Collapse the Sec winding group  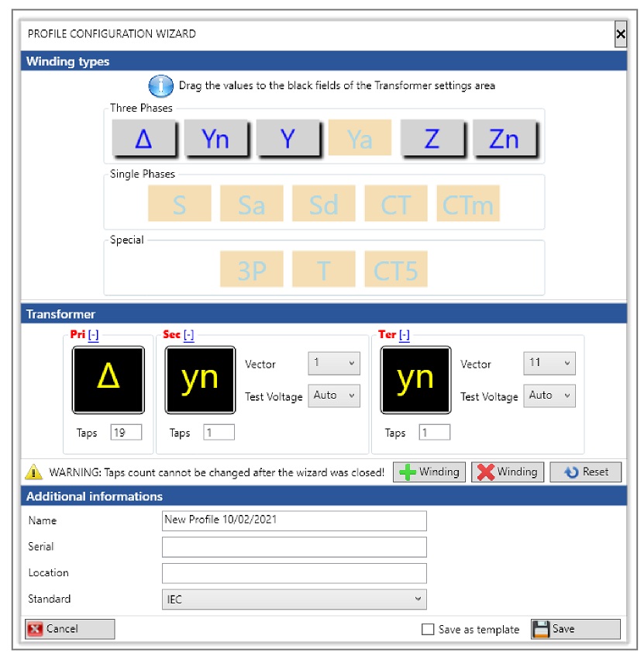click(x=189, y=335)
